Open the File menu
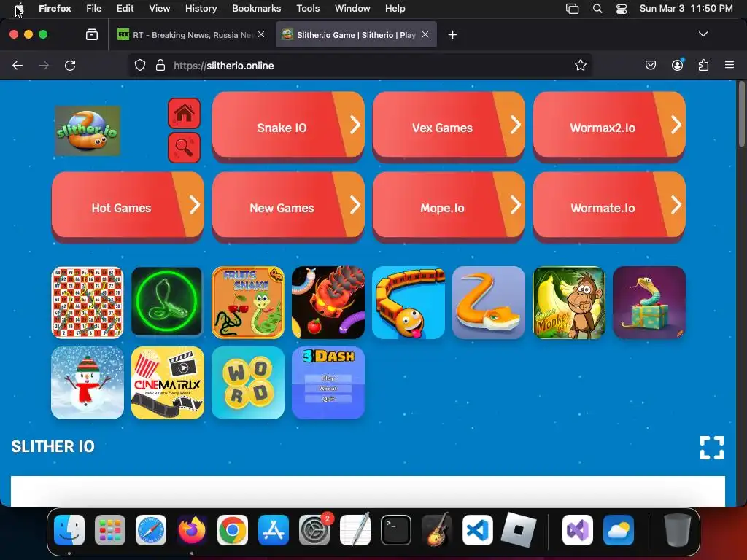 (x=93, y=8)
